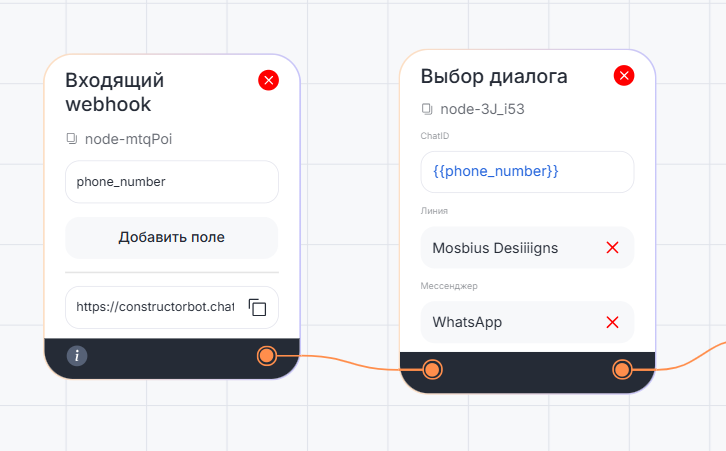Copy the node-mtqPoi ID icon
The image size is (726, 451).
71,138
